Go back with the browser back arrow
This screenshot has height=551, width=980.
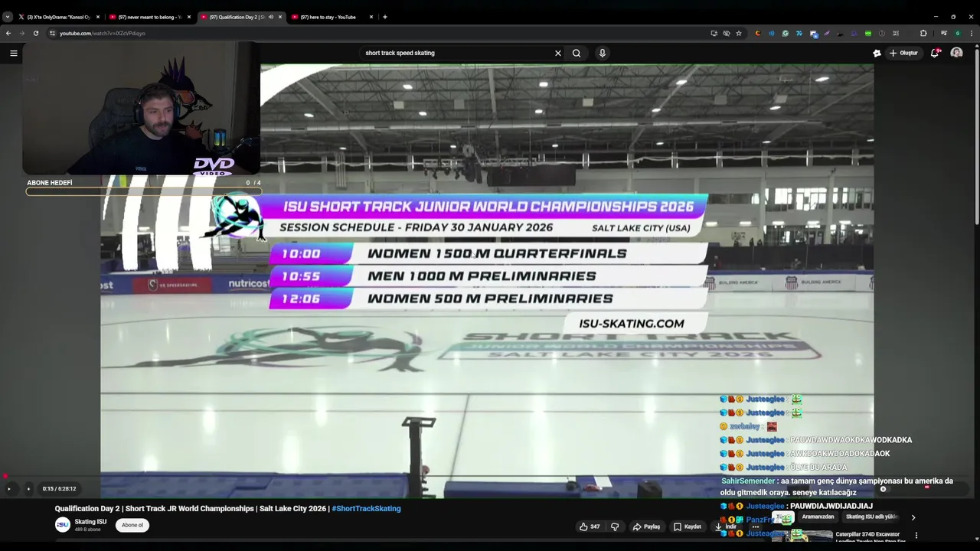pos(8,33)
